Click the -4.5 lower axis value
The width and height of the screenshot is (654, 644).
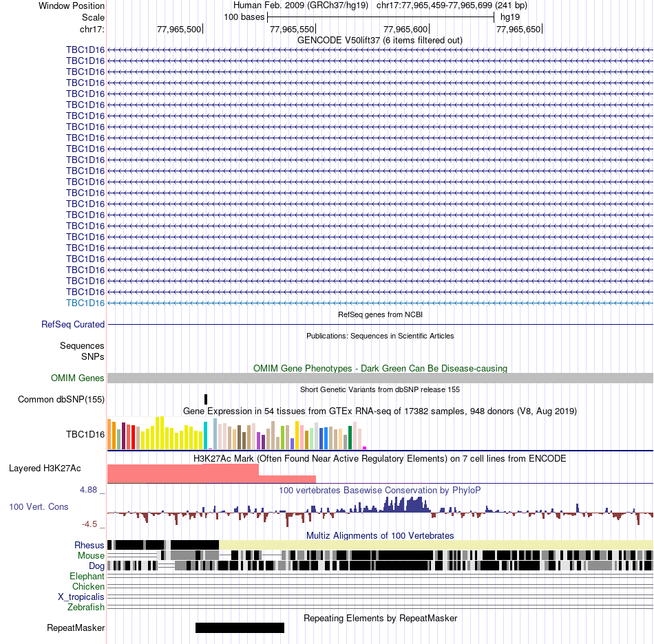pyautogui.click(x=89, y=524)
